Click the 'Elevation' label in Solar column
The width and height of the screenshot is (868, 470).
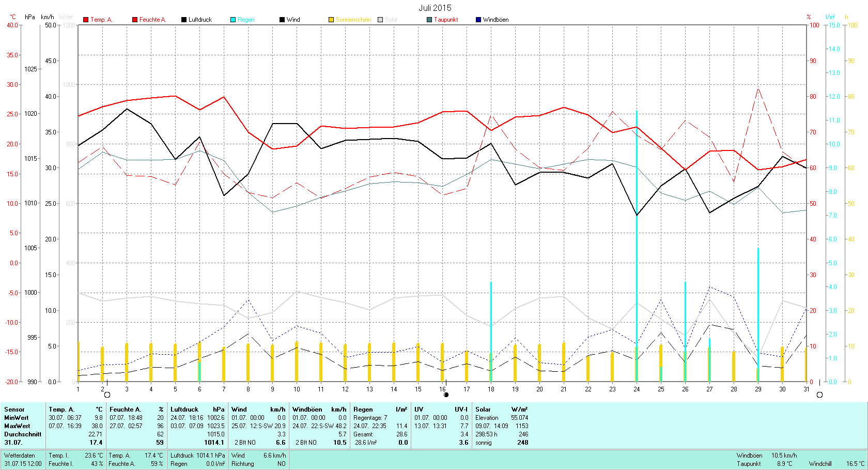coord(487,418)
